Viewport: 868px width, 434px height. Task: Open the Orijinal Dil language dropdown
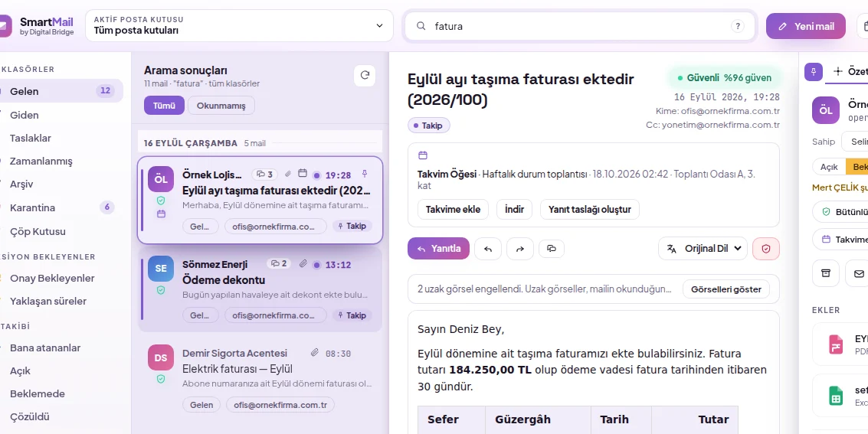pos(703,249)
